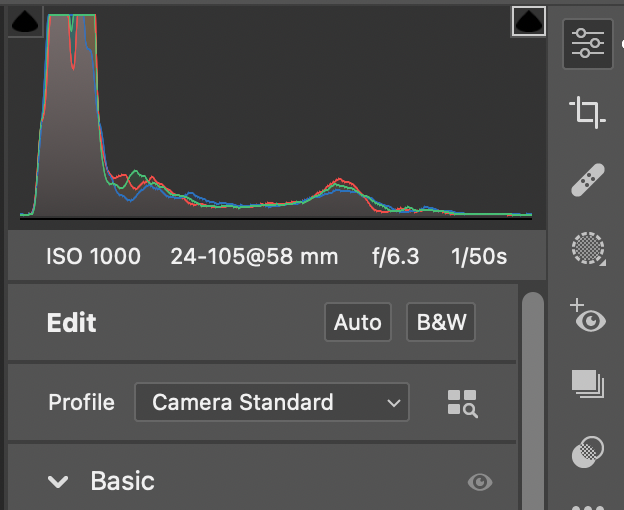
Task: Open the Camera Standard profile dropdown
Action: (272, 403)
